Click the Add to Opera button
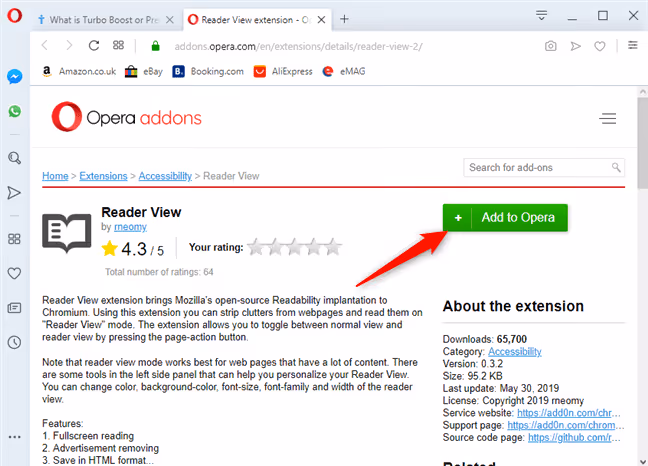Screen dimensions: 648x466 (x=505, y=217)
